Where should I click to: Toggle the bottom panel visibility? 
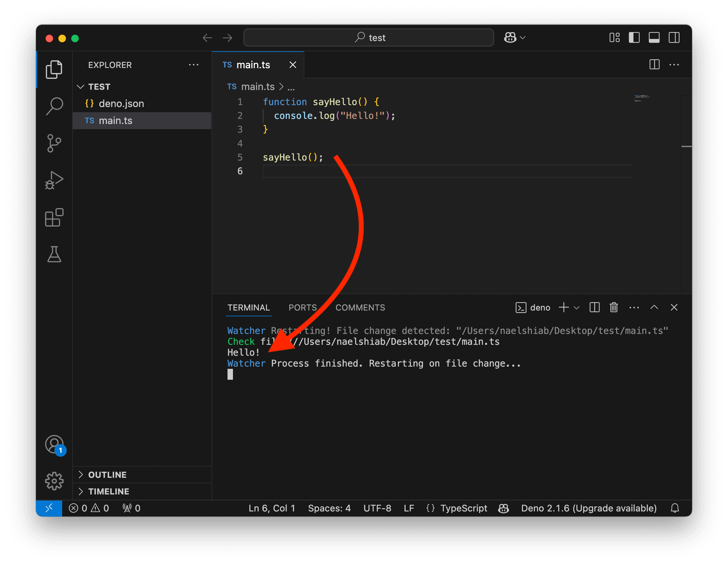point(654,37)
